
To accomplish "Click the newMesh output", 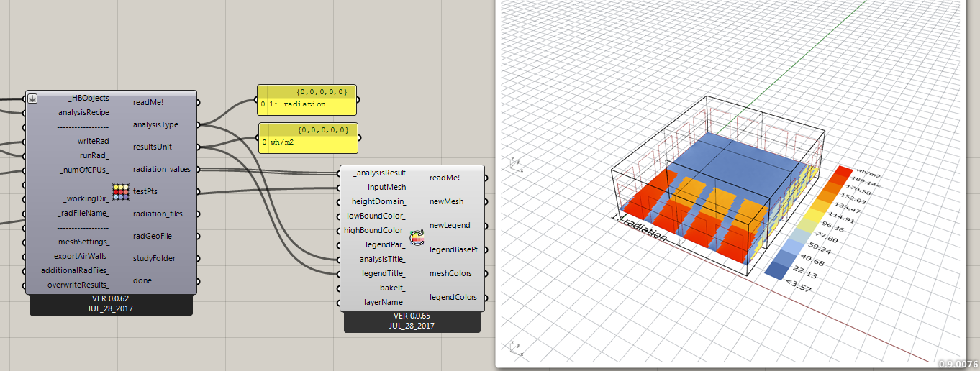I will click(x=447, y=201).
